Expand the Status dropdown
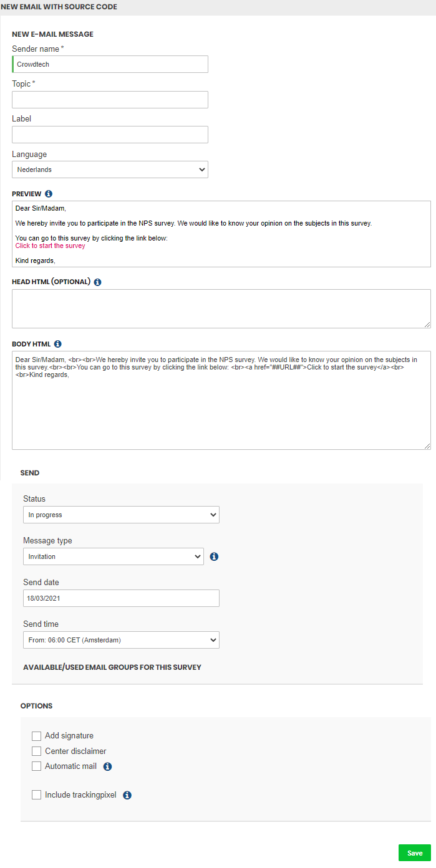 pyautogui.click(x=121, y=515)
